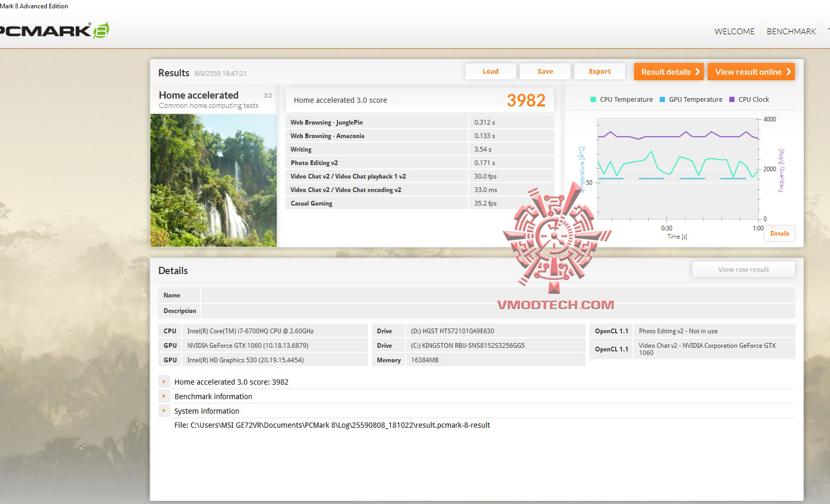Click the Writing test label
This screenshot has height=504, width=830.
coord(301,149)
